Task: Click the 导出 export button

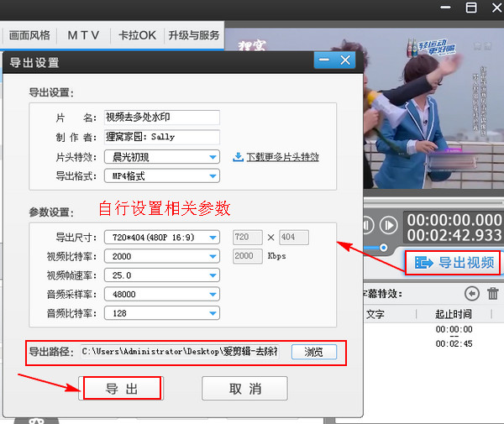Action: (x=121, y=389)
